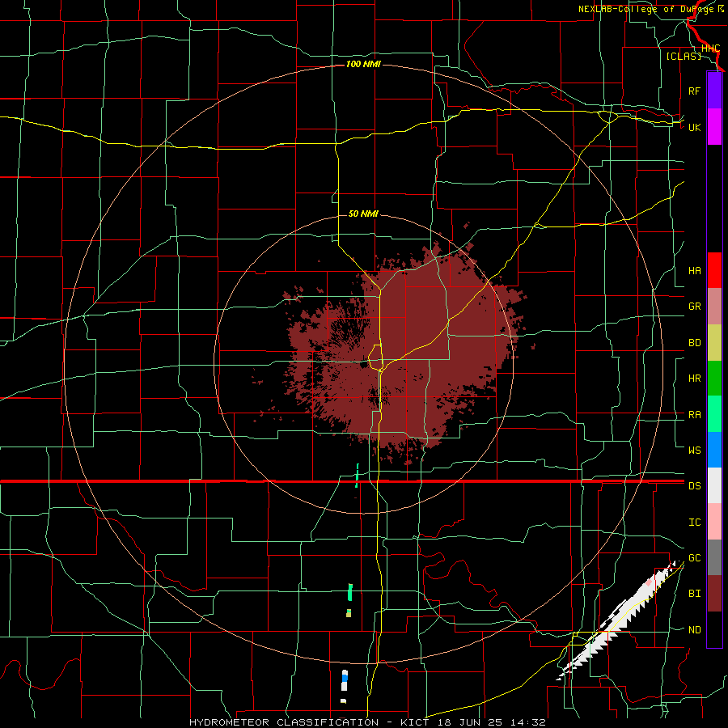Click the RA legend label
The height and width of the screenshot is (728, 728).
[x=695, y=415]
